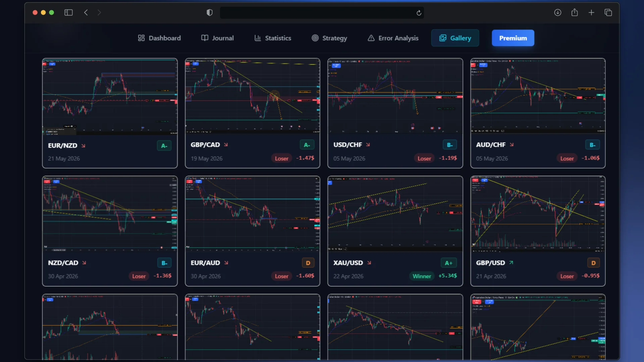Screen dimensions: 644x362
Task: Click the -1.47$ loss value
Action: click(305, 158)
